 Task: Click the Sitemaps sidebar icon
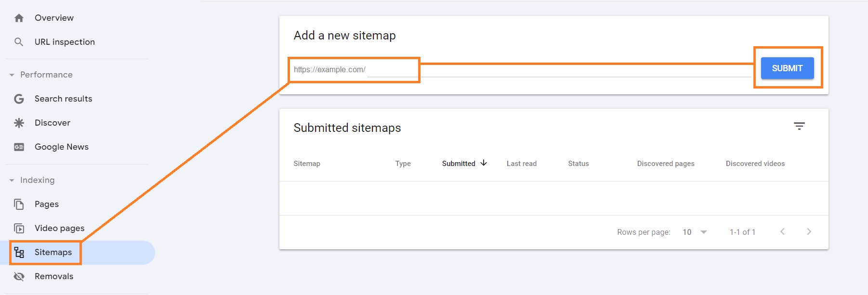(19, 252)
